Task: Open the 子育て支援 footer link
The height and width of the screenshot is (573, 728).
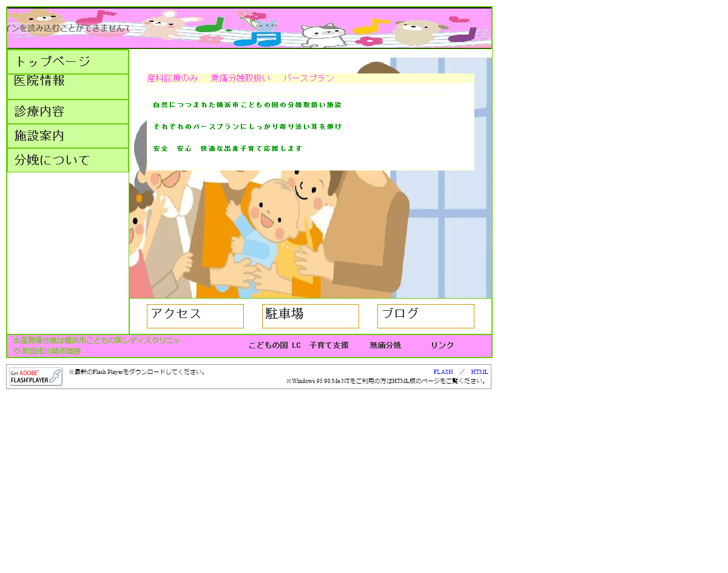Action: 329,345
